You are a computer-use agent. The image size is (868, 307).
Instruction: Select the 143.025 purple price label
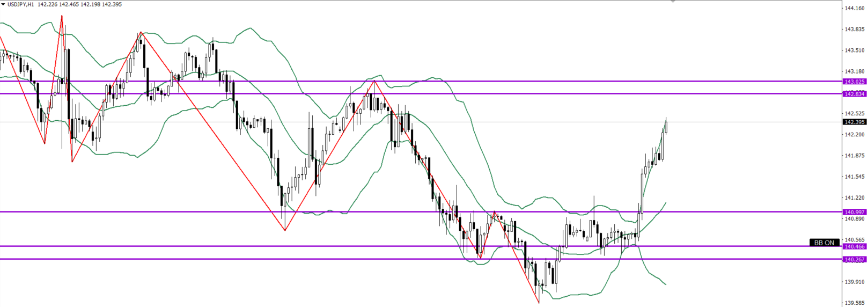point(854,82)
